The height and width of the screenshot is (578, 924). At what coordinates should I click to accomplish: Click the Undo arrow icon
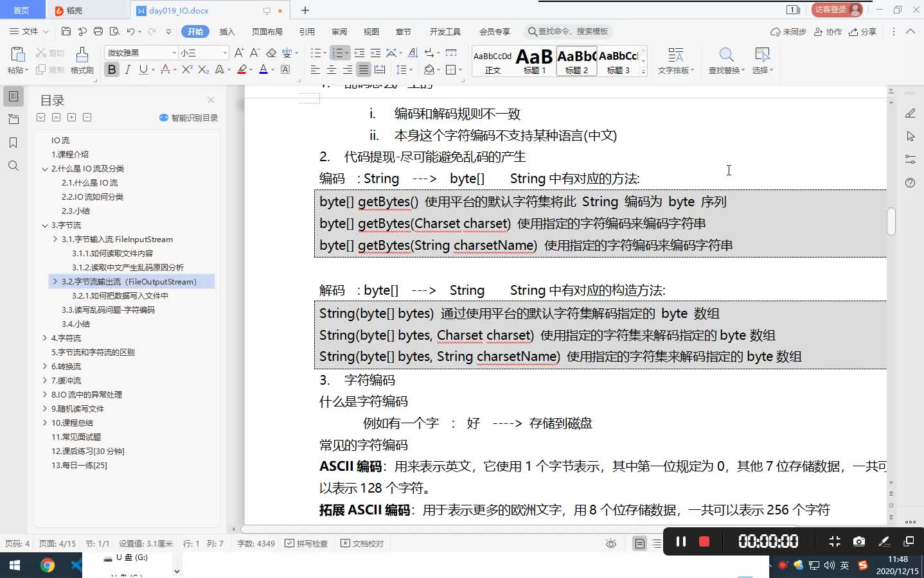tap(130, 31)
